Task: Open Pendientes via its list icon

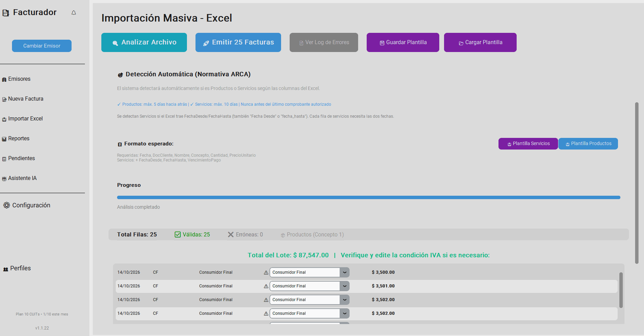Action: 4,159
